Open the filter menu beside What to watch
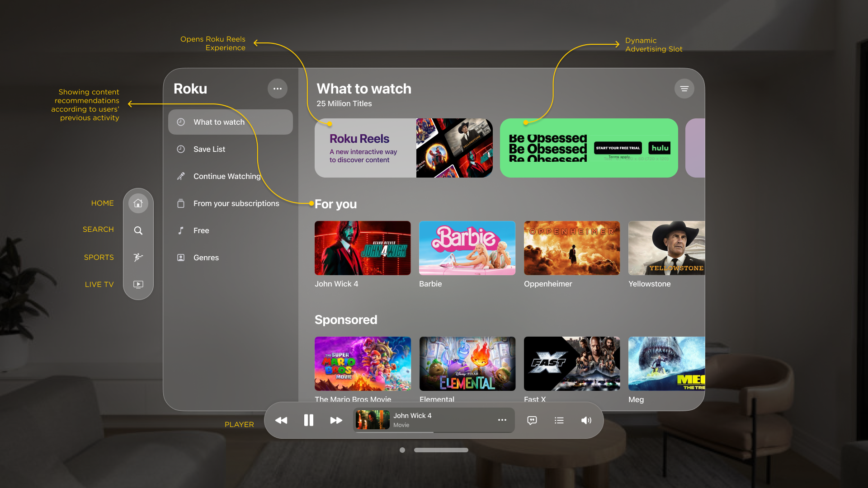Viewport: 868px width, 488px height. (684, 89)
